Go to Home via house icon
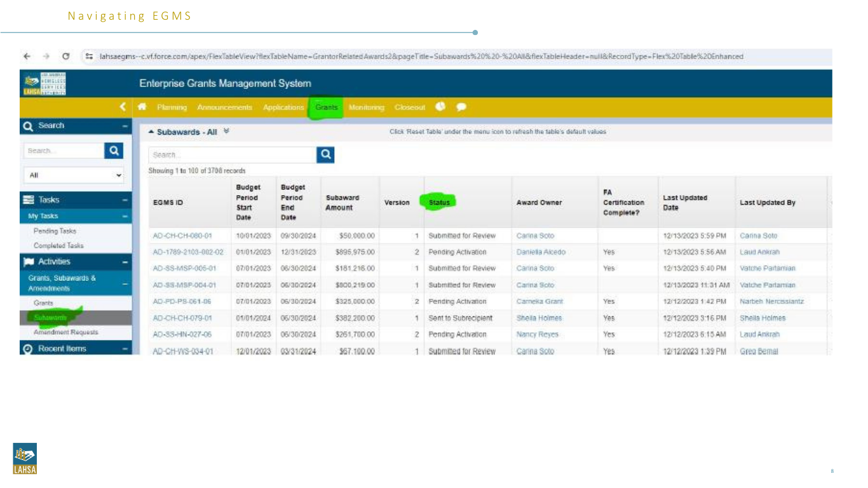 pos(142,107)
